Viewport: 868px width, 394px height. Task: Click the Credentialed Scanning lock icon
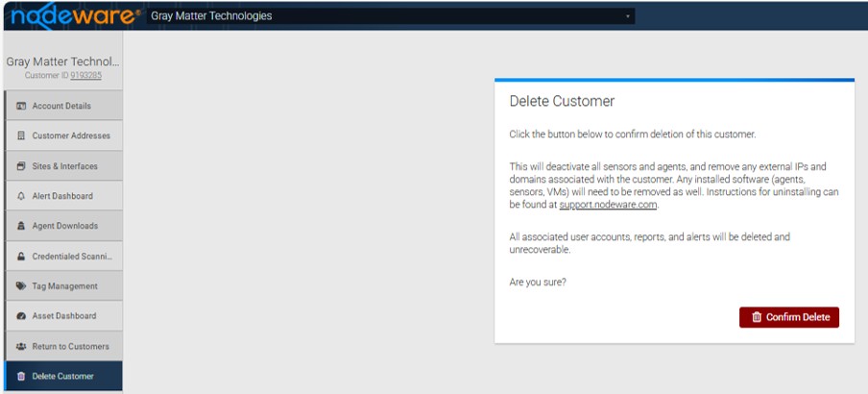click(21, 257)
